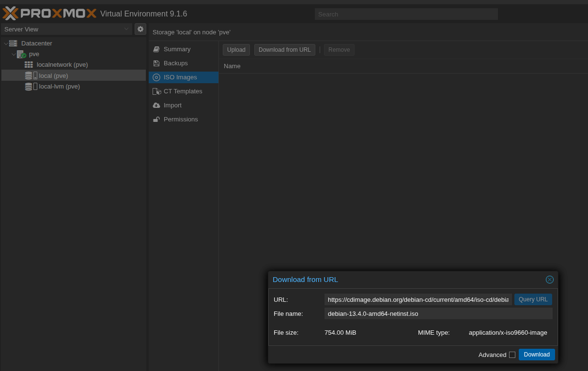Open the Server View dropdown
Viewport: 588px width, 371px height.
coord(66,29)
